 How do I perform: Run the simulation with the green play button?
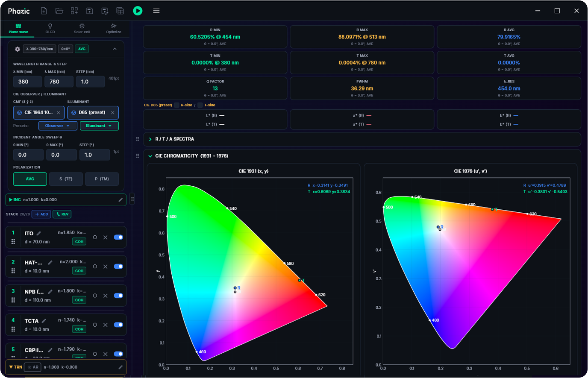138,11
